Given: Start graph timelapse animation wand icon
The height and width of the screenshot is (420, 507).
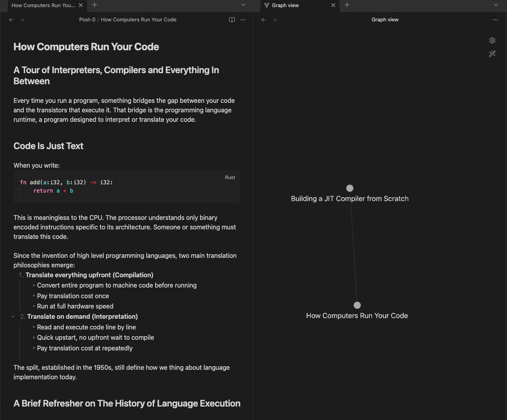Looking at the screenshot, I should coord(492,54).
